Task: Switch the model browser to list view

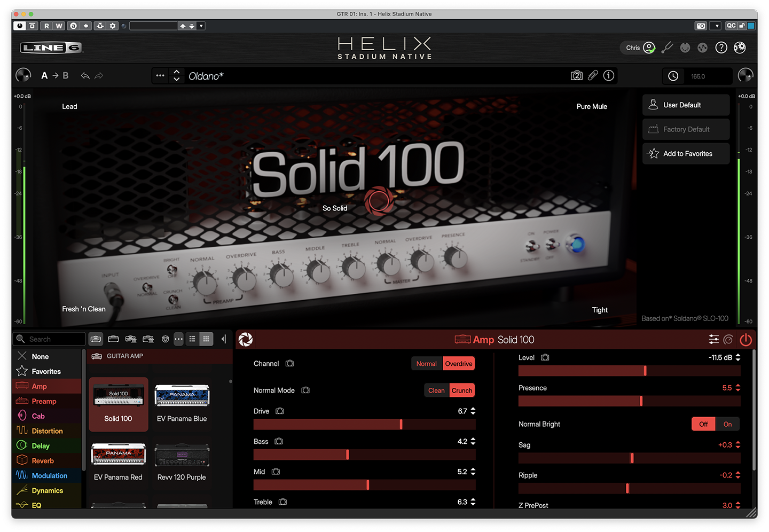Action: 192,339
